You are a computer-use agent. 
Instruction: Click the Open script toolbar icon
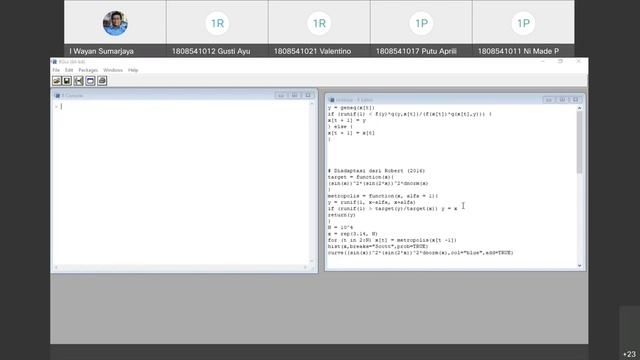click(57, 81)
